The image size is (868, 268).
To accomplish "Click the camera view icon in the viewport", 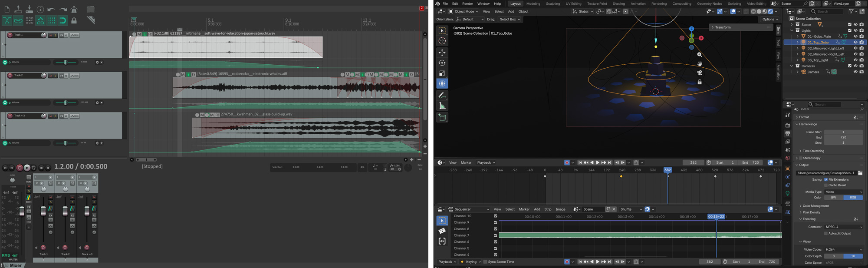I will (700, 73).
